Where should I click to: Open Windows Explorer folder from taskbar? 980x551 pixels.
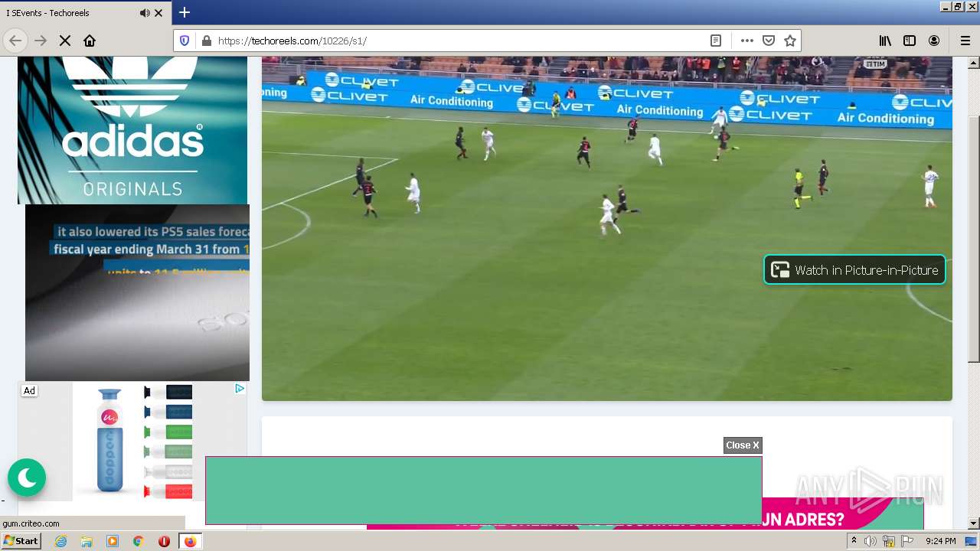click(x=87, y=541)
